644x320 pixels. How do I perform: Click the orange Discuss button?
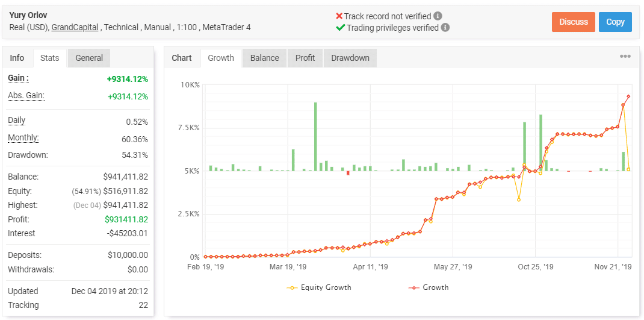(x=574, y=22)
